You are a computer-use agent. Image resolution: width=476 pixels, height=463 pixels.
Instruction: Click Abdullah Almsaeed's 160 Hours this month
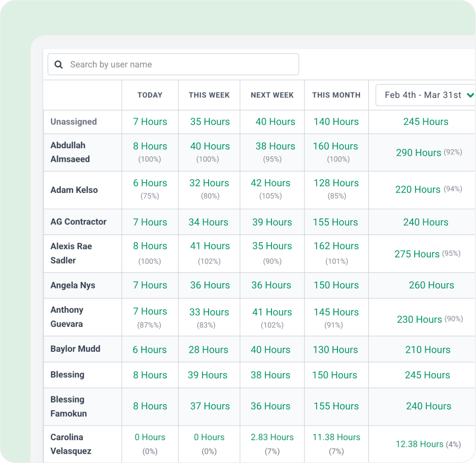click(x=335, y=146)
